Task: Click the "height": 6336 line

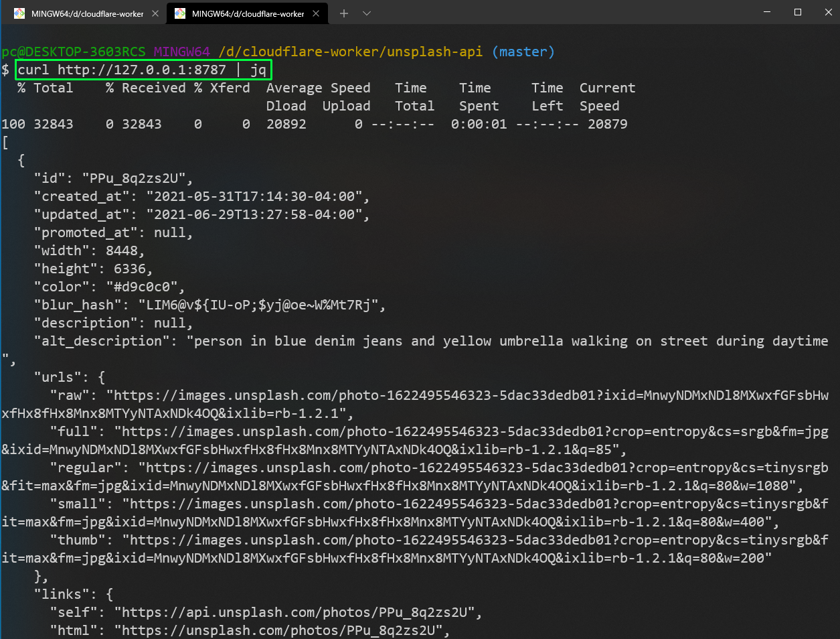Action: pos(94,269)
